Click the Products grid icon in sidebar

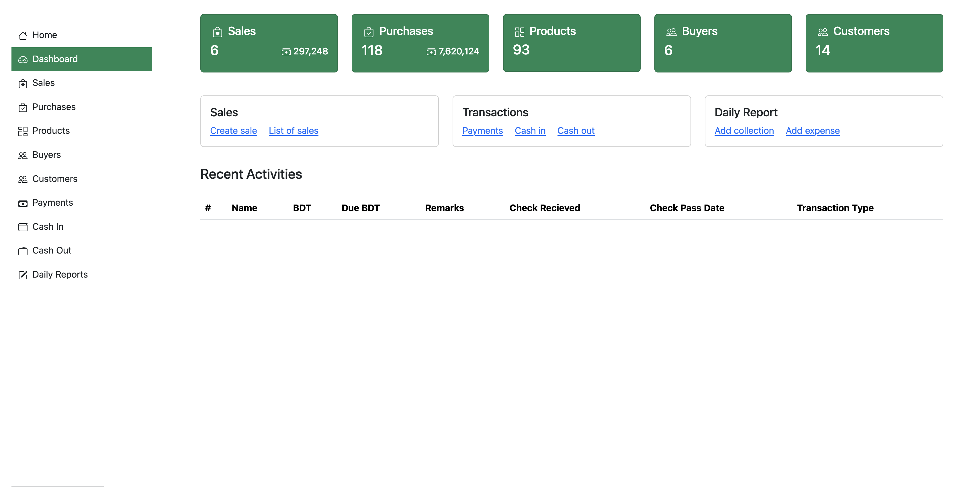tap(23, 131)
